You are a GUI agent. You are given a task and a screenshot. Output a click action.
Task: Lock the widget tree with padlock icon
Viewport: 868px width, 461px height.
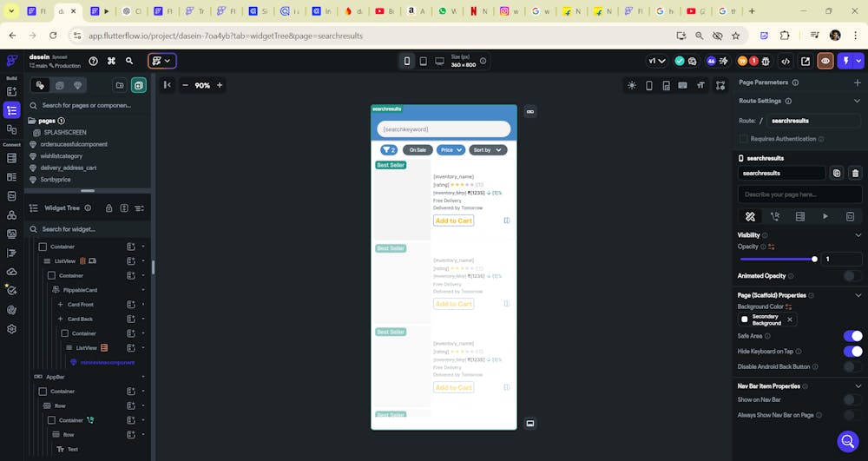click(x=109, y=208)
